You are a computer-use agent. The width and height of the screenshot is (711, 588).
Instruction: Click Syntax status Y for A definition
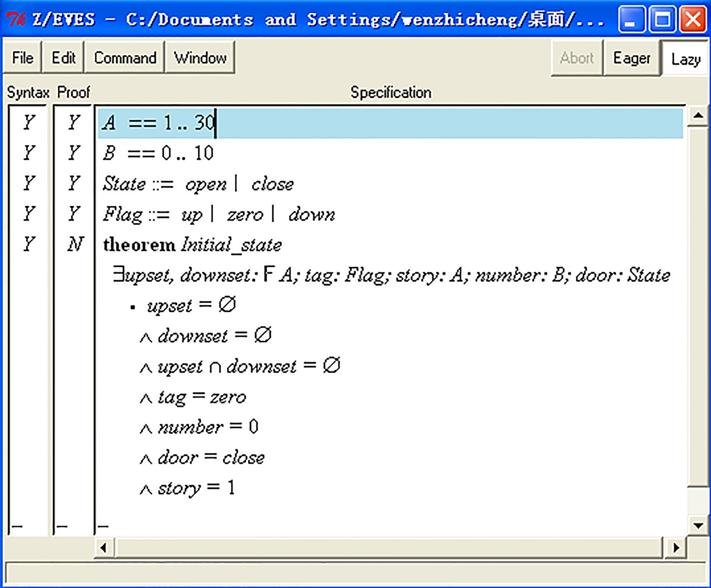[x=28, y=122]
